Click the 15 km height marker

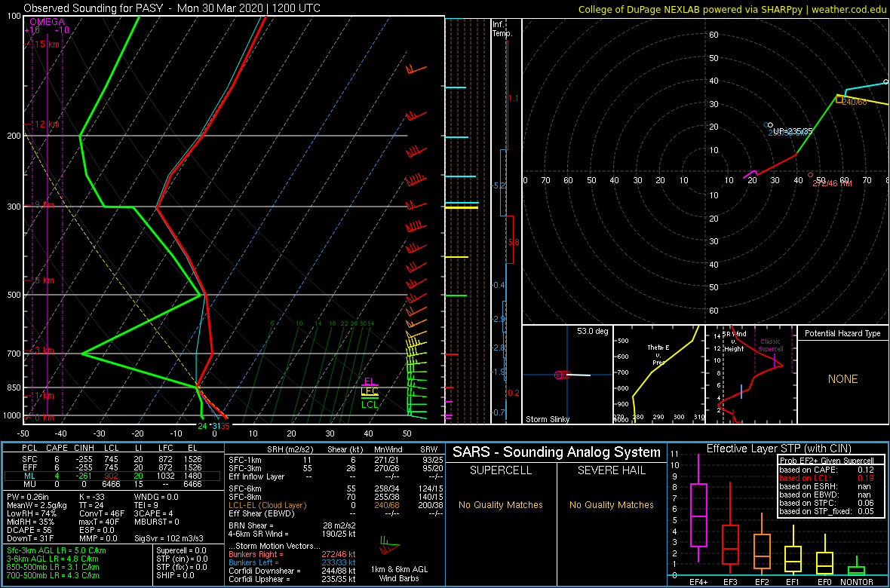(x=47, y=44)
